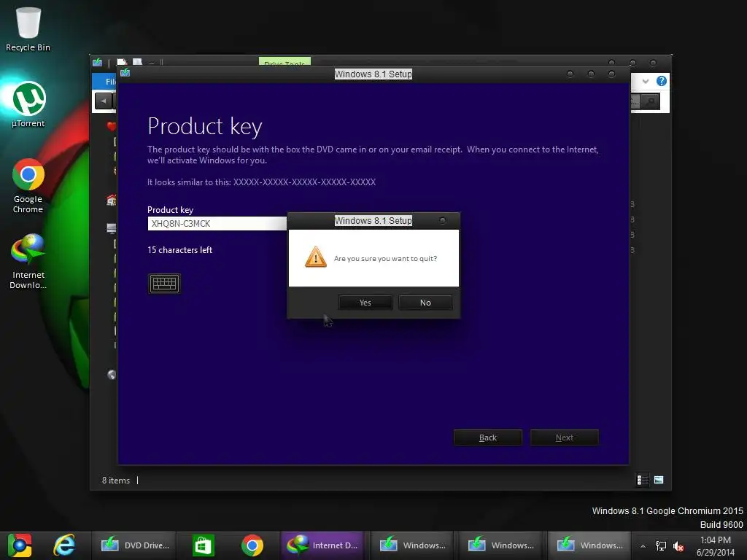747x560 pixels.
Task: Expand the Explorer ribbon chevron
Action: click(646, 82)
